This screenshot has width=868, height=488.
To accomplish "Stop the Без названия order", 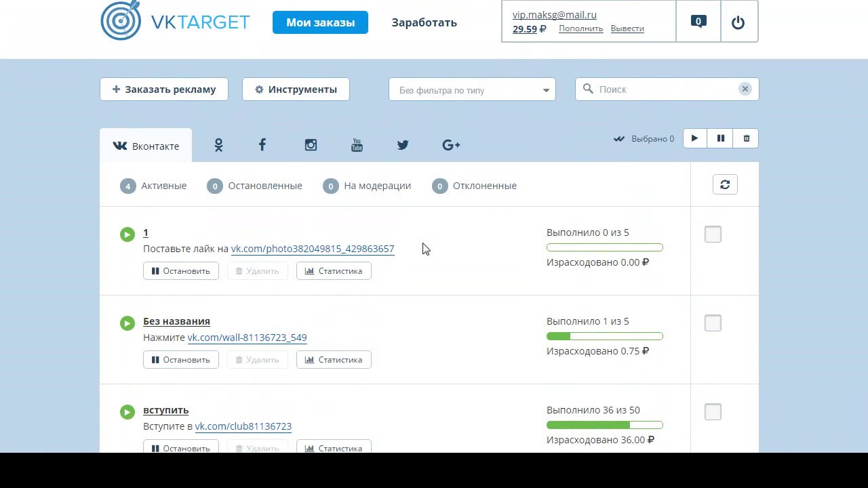I will [181, 360].
